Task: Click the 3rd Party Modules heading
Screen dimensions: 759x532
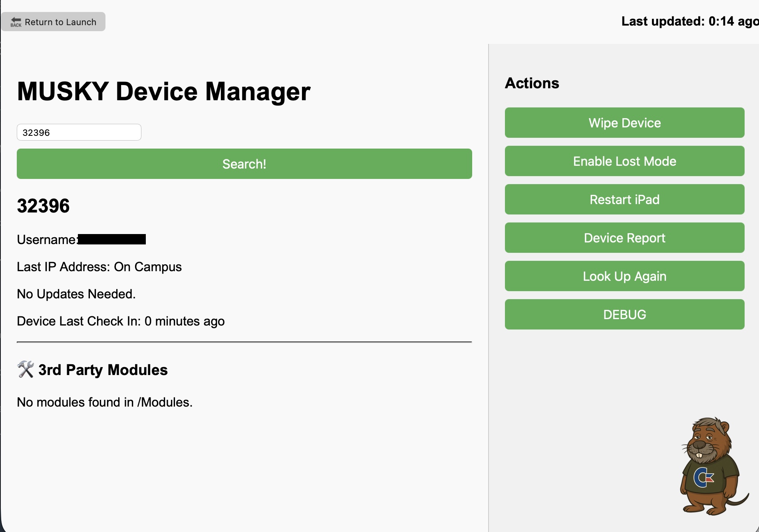Action: click(x=103, y=370)
